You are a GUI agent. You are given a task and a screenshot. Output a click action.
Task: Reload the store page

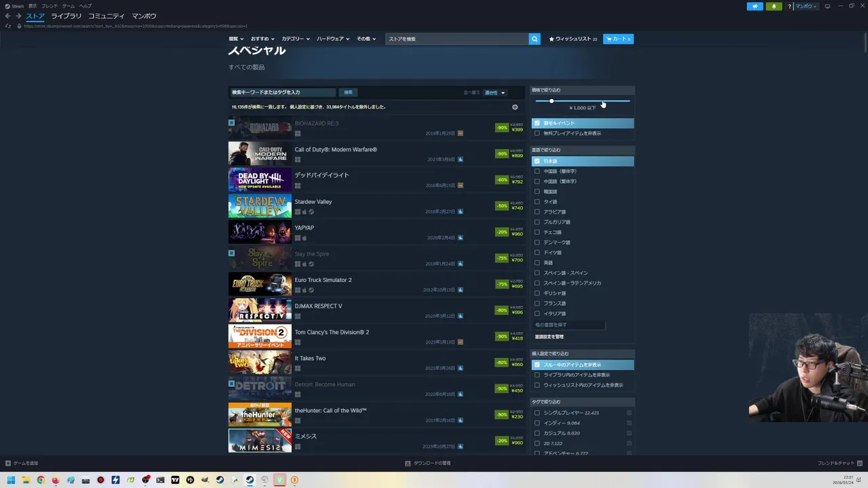tap(8, 26)
